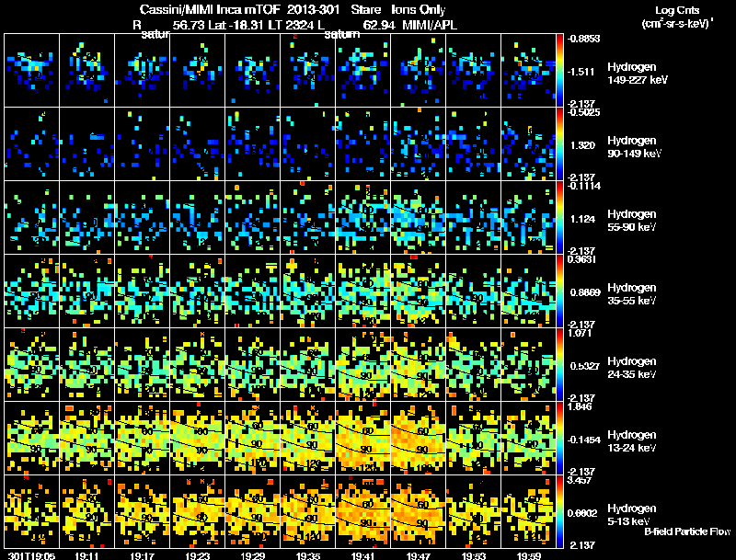Screen dimensions: 736x560
Task: Click the 149-227 keV panel at 19:47
Action: (x=419, y=71)
